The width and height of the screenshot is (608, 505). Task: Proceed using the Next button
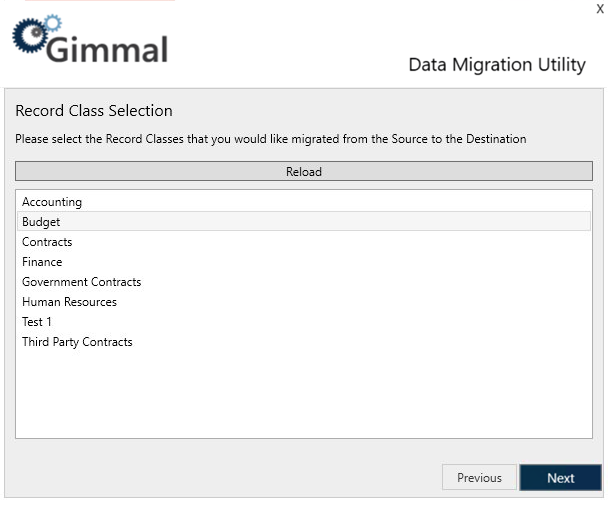[560, 478]
